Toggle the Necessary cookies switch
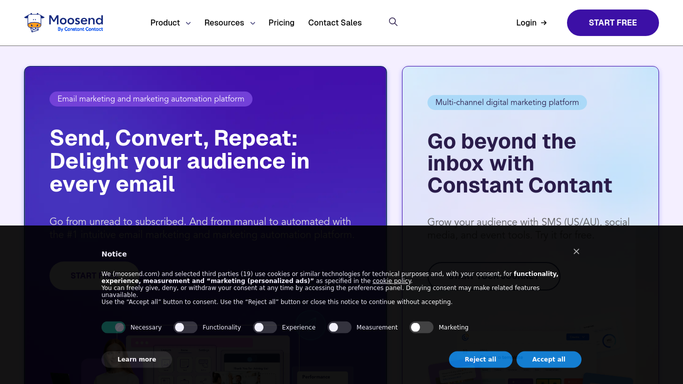Viewport: 683px width, 384px height. [113, 327]
